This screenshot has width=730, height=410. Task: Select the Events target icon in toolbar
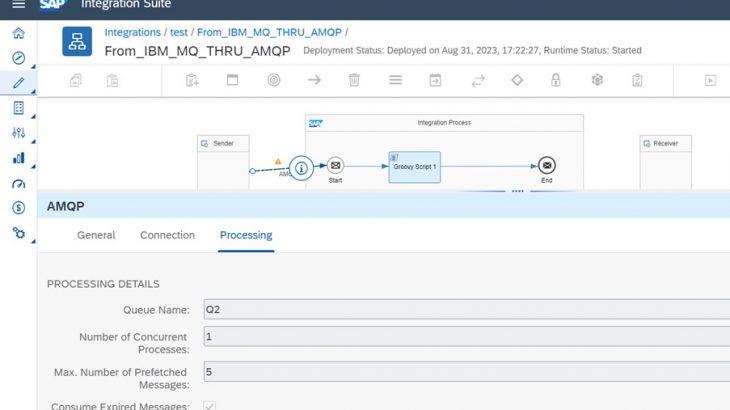pos(274,80)
